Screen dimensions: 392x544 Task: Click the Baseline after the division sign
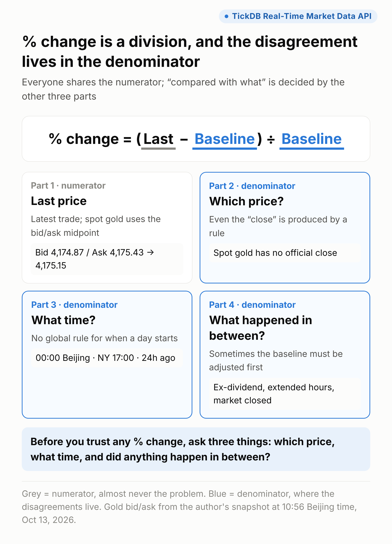click(311, 139)
